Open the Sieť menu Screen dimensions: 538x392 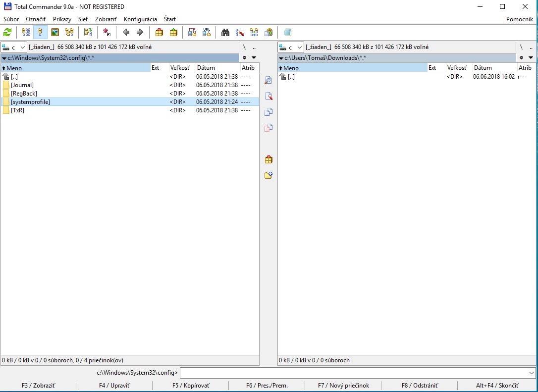83,19
